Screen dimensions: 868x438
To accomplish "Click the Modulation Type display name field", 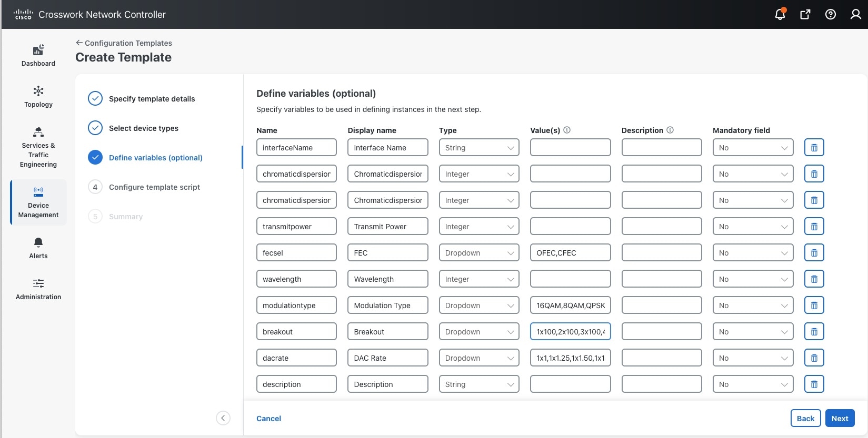I will pyautogui.click(x=388, y=305).
